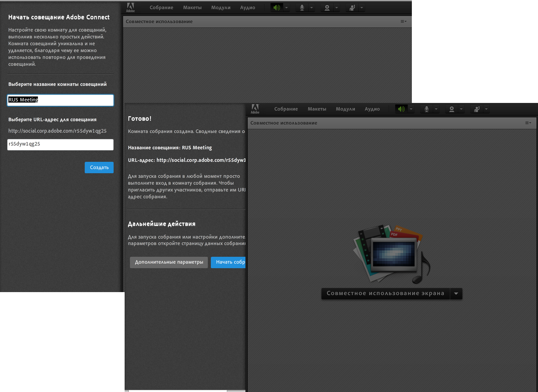Image resolution: width=538 pixels, height=392 pixels.
Task: Open the webcam options arrow in the Готово! window
Action: [x=461, y=109]
